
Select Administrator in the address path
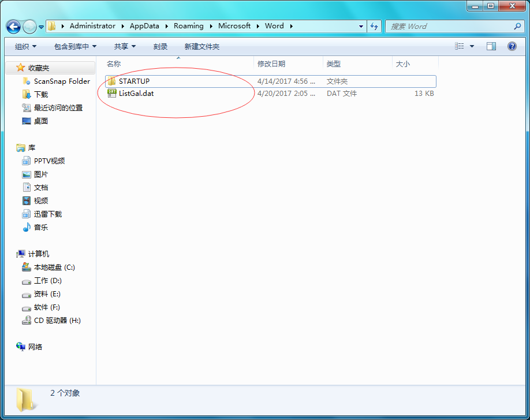tap(92, 26)
